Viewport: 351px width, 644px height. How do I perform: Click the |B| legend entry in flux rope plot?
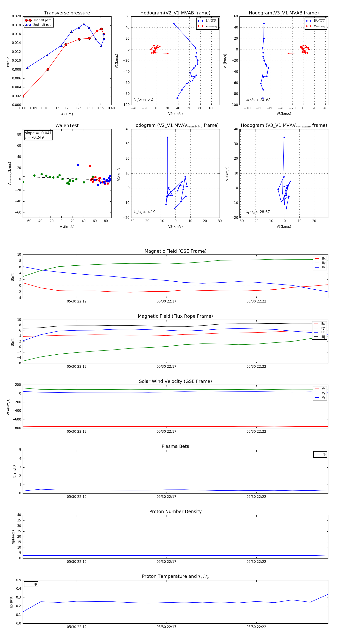click(320, 337)
